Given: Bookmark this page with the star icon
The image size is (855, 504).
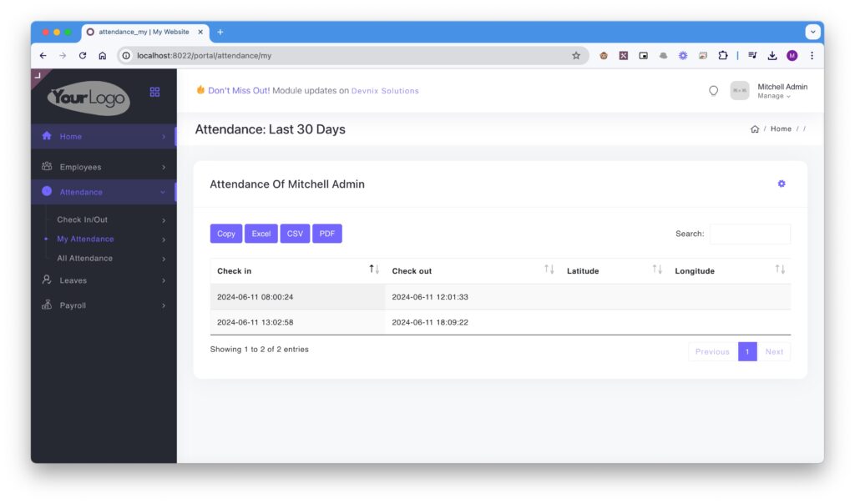Looking at the screenshot, I should click(576, 56).
